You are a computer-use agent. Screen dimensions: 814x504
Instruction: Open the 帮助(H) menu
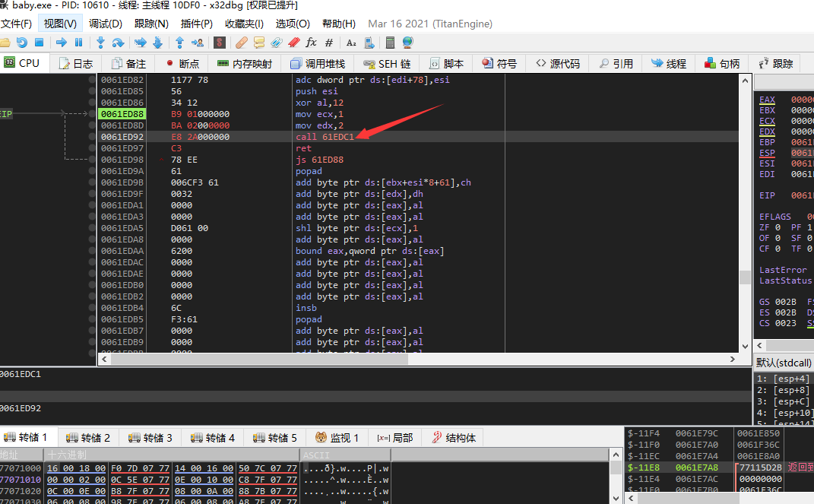[x=338, y=24]
